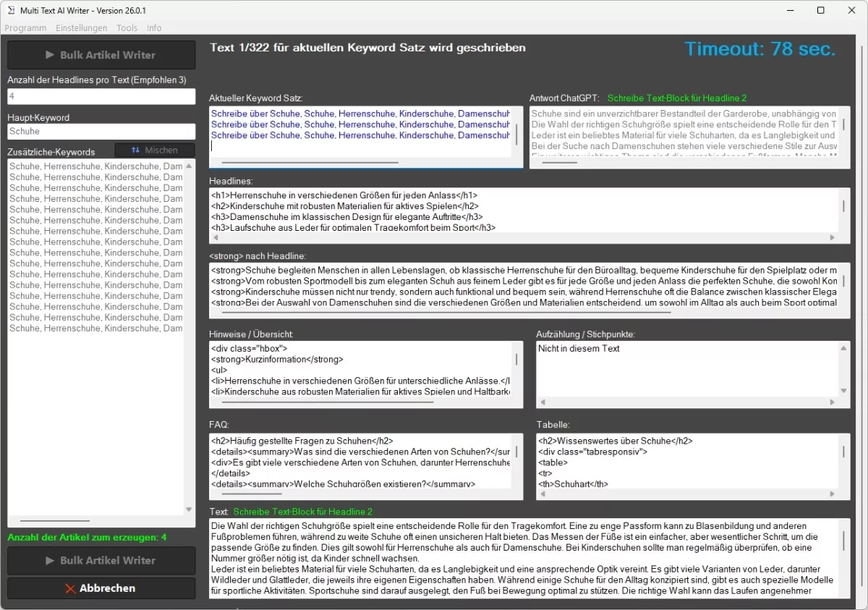Click scroll-up arrow of Aufzählung box
This screenshot has height=610, width=868.
[x=843, y=348]
